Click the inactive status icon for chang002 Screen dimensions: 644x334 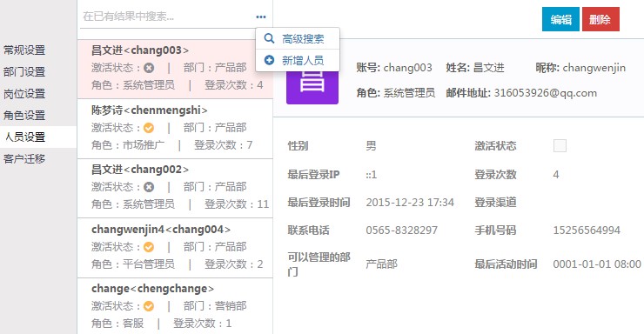click(x=149, y=187)
